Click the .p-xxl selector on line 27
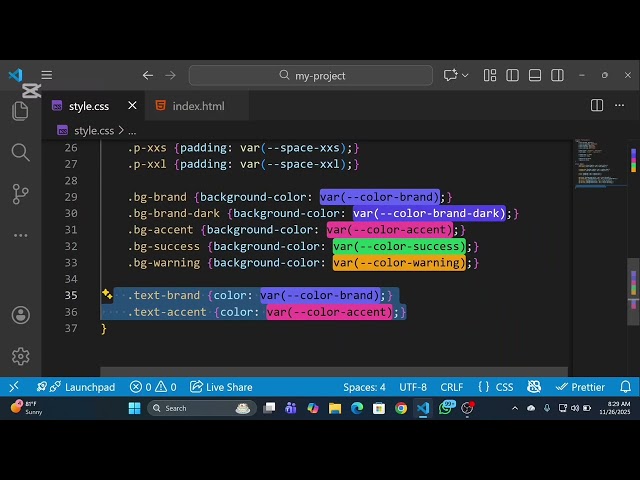The image size is (640, 480). click(x=147, y=164)
